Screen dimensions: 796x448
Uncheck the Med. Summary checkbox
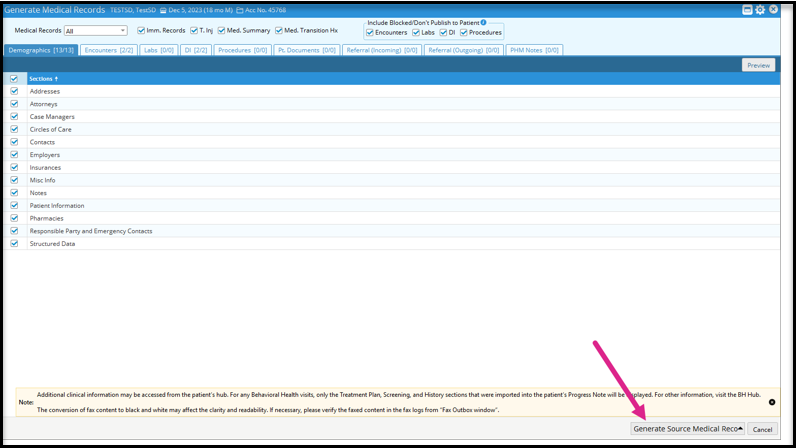(x=221, y=30)
